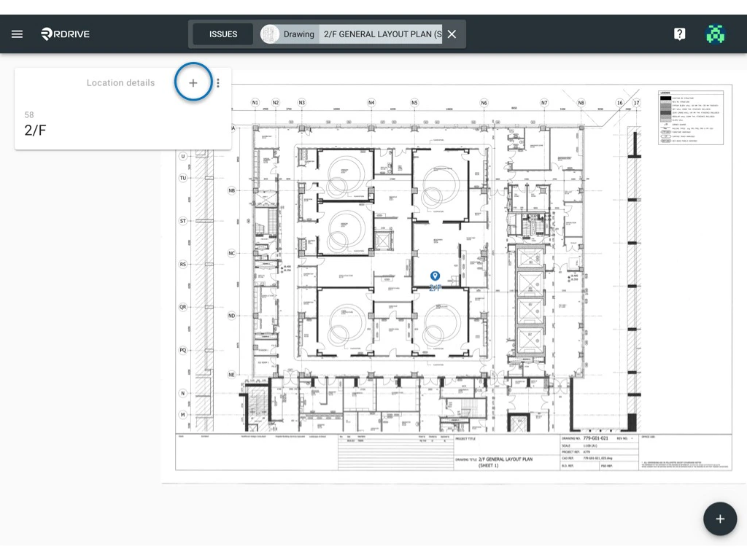Click the location number 58
747x560 pixels.
pos(28,114)
